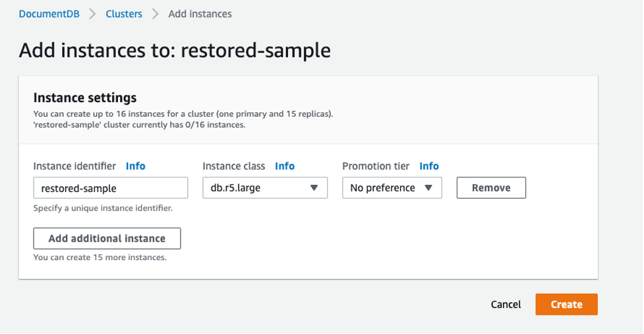Click 'Specify a unique instance identifier.' hint
This screenshot has height=334, width=644.
(103, 208)
